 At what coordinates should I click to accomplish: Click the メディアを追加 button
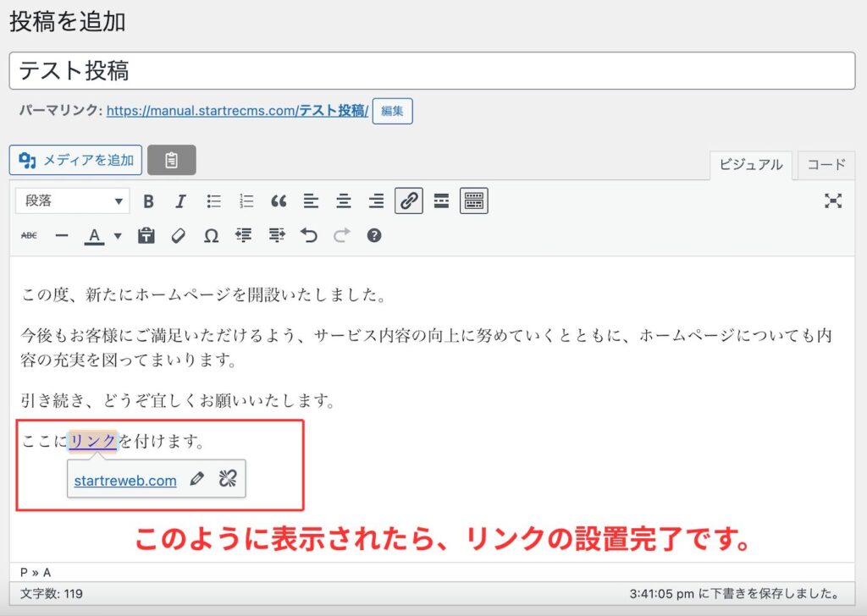pyautogui.click(x=76, y=160)
